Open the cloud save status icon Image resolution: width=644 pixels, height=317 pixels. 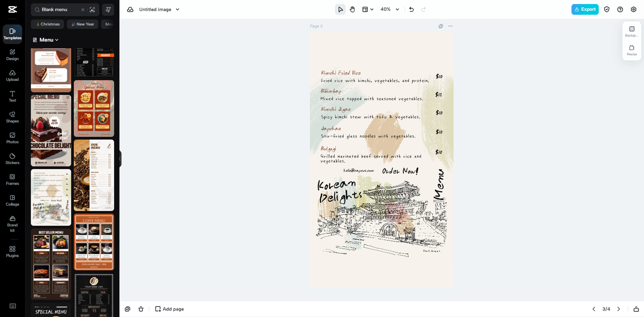(x=130, y=10)
